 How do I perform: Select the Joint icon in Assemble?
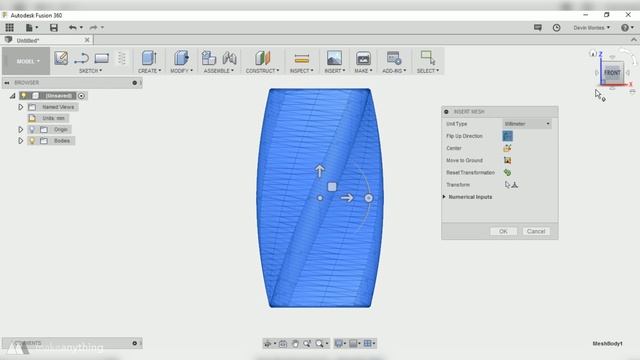[229, 58]
